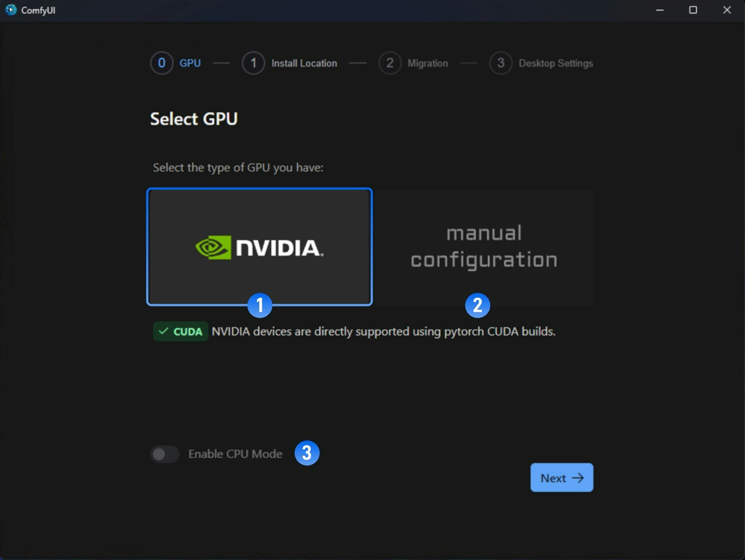Click the step 0 GPU circle indicator
This screenshot has width=745, height=560.
coord(162,63)
